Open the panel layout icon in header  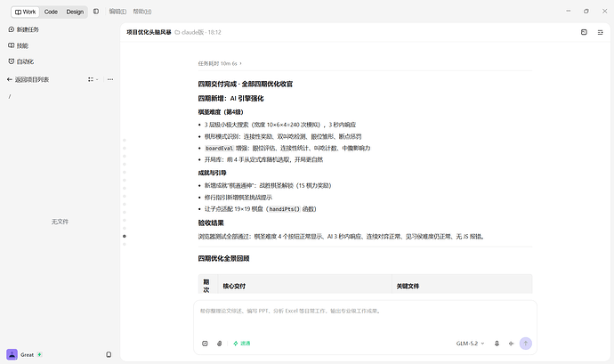tap(584, 32)
